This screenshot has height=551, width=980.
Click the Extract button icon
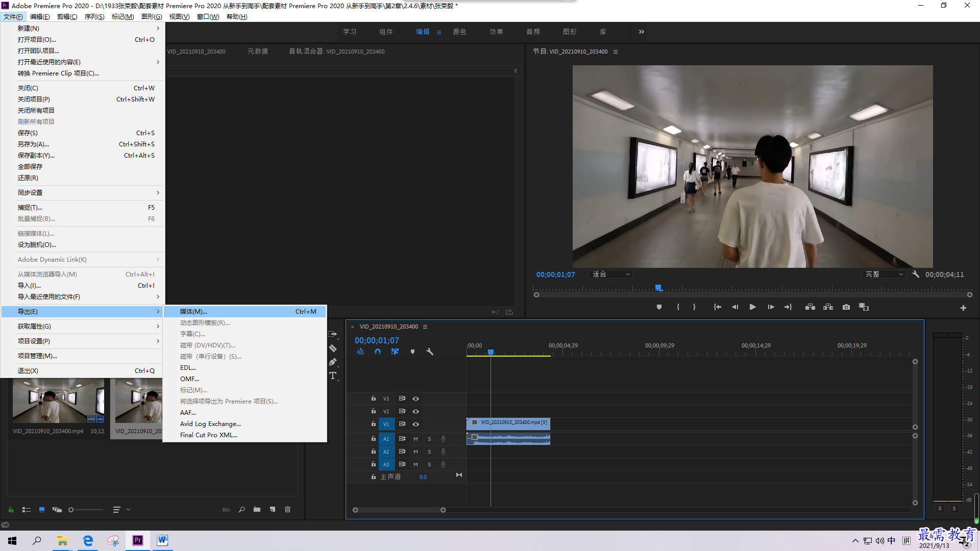click(x=828, y=307)
